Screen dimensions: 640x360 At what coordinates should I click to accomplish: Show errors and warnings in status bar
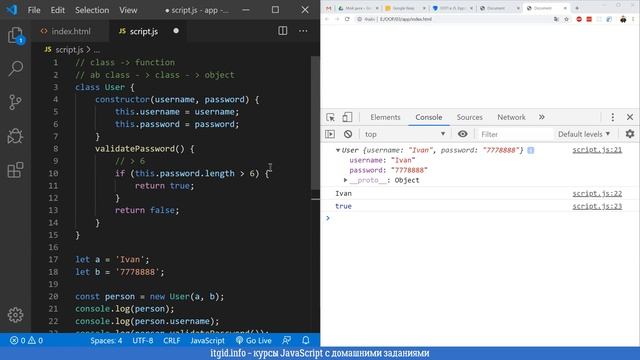(27, 340)
